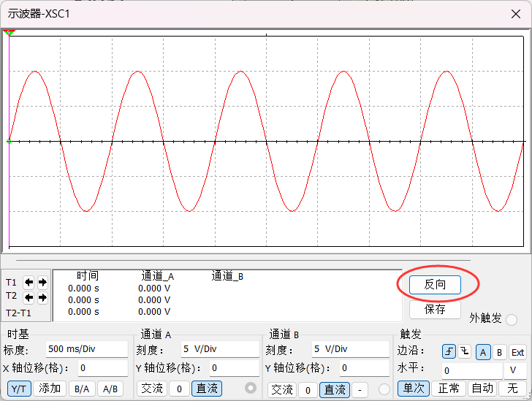This screenshot has height=401, width=532.
Task: Click the 保存 (Save) button
Action: pos(435,309)
